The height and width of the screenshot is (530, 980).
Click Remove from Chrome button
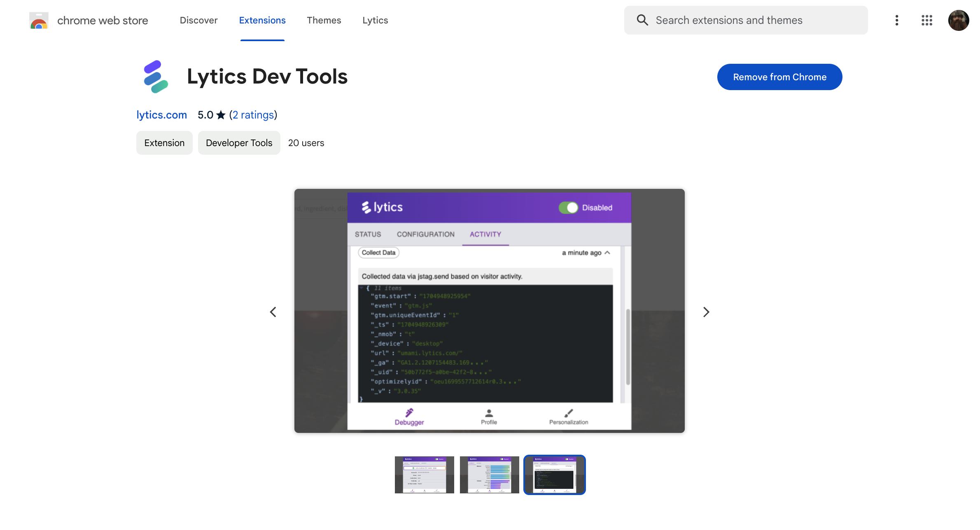coord(780,77)
